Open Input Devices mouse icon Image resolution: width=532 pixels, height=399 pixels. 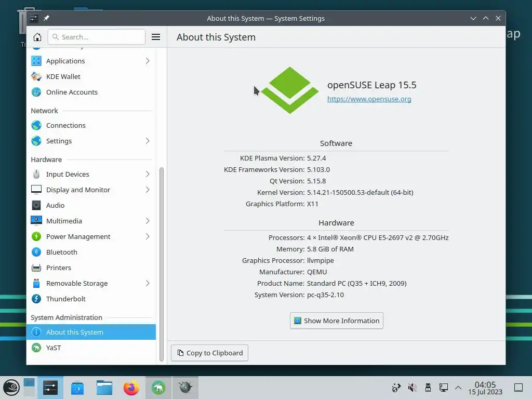[x=36, y=175]
